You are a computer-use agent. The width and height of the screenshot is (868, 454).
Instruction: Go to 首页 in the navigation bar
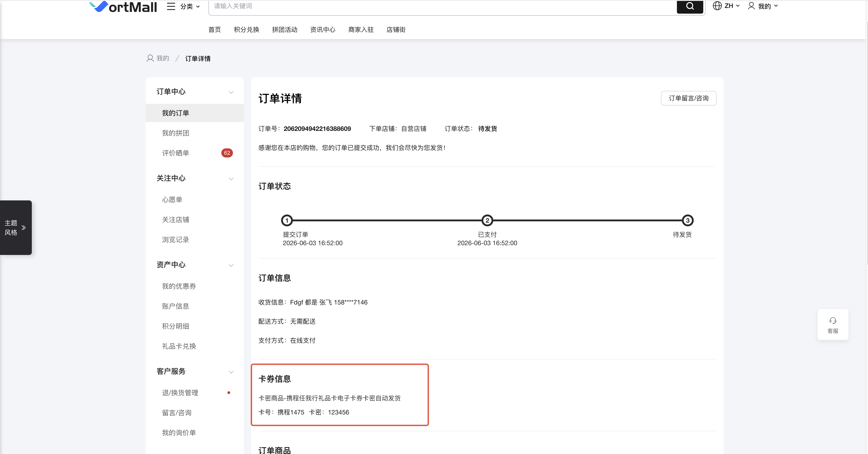(x=215, y=30)
